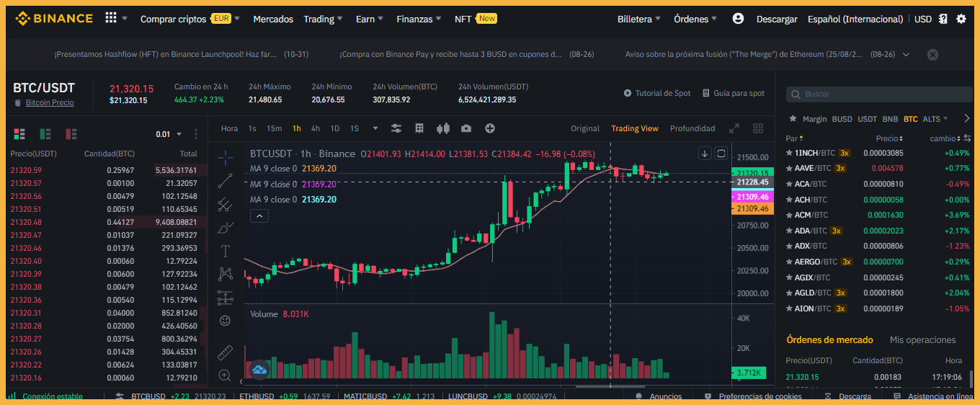Open order book more options menu
The width and height of the screenshot is (980, 405).
coord(196,134)
